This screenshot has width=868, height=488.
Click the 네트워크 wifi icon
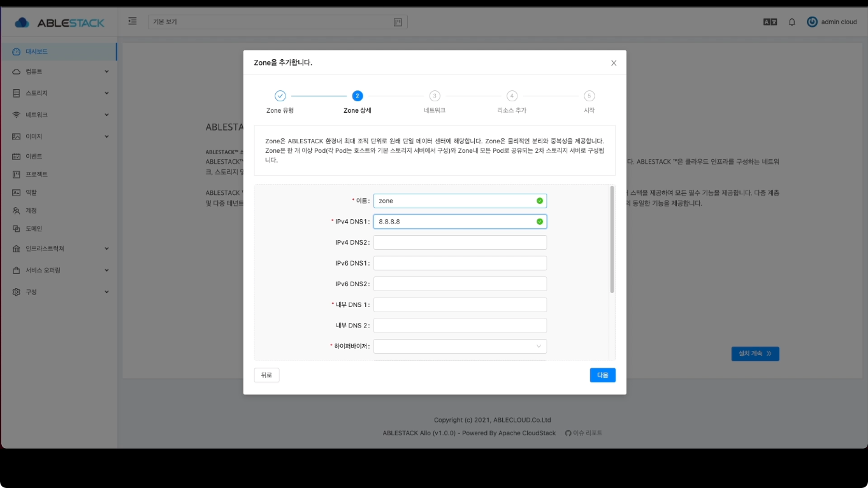17,115
